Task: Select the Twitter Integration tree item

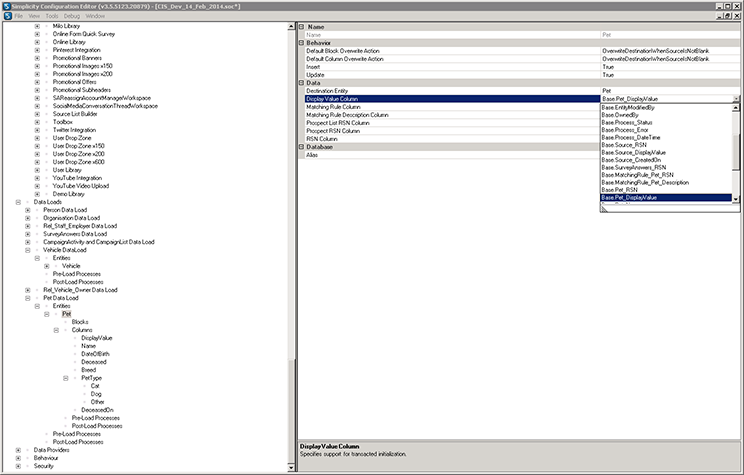Action: click(74, 130)
